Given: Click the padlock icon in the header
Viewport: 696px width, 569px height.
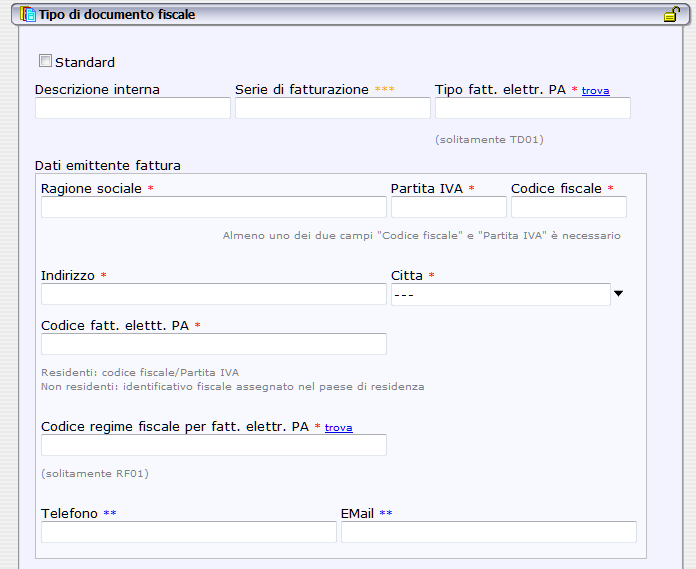Looking at the screenshot, I should click(x=672, y=15).
